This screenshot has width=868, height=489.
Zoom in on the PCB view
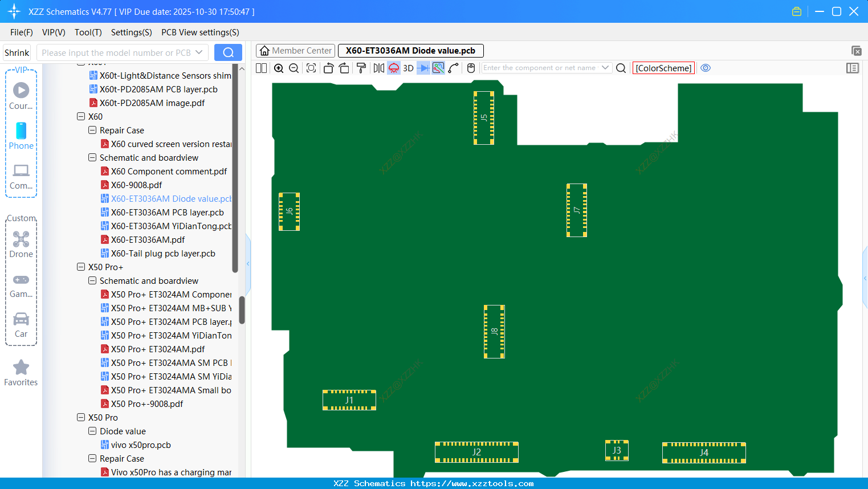(x=279, y=68)
